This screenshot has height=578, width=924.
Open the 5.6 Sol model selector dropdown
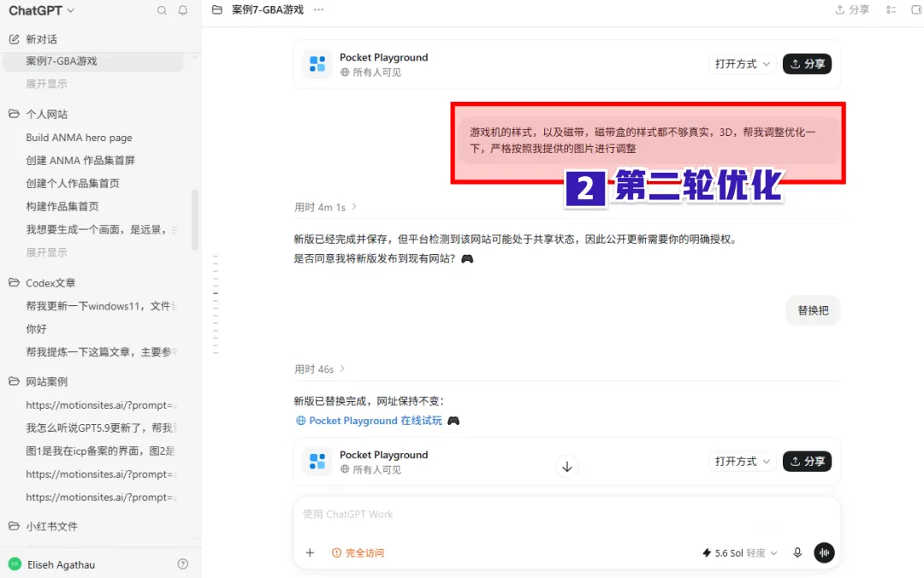(739, 552)
